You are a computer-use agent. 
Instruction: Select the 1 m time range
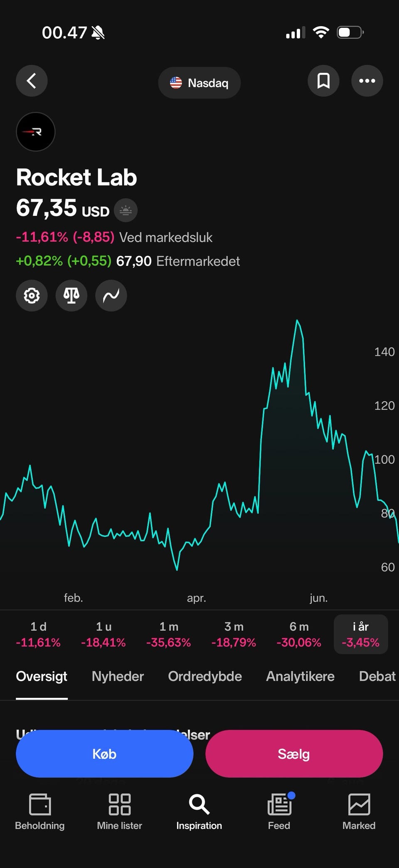[169, 634]
